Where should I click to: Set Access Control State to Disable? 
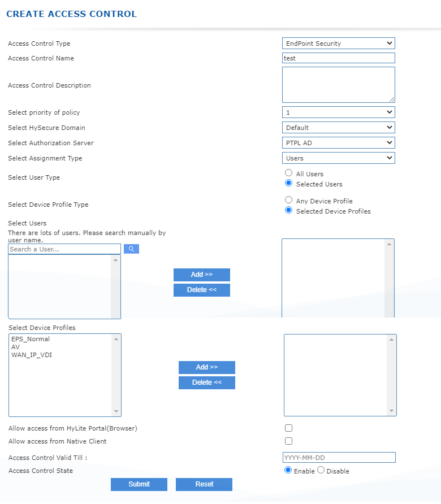coord(321,470)
